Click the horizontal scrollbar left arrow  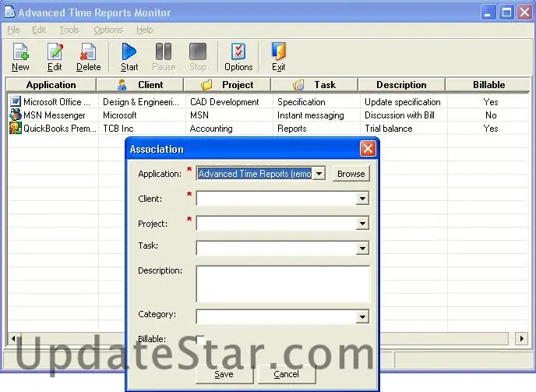[13, 339]
